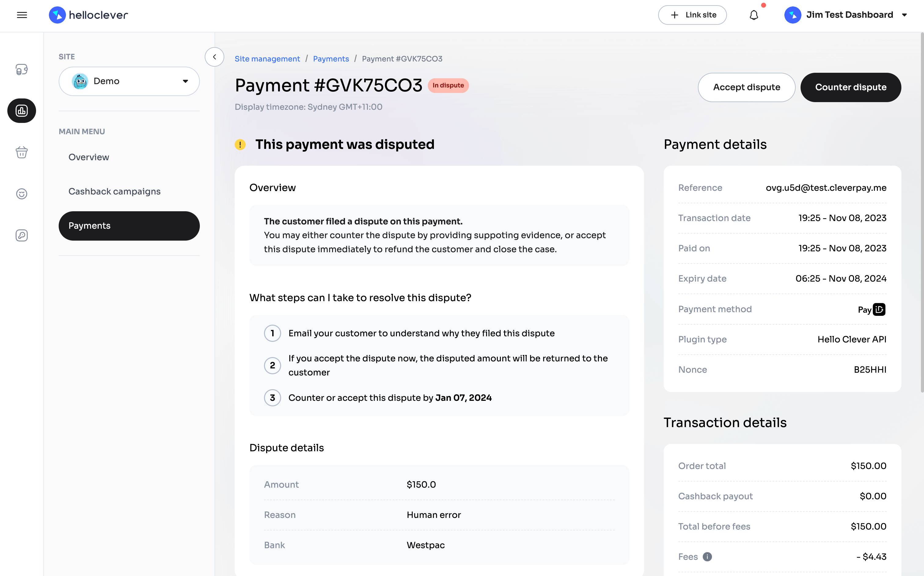Click the helloclever logo
This screenshot has height=576, width=924.
88,15
